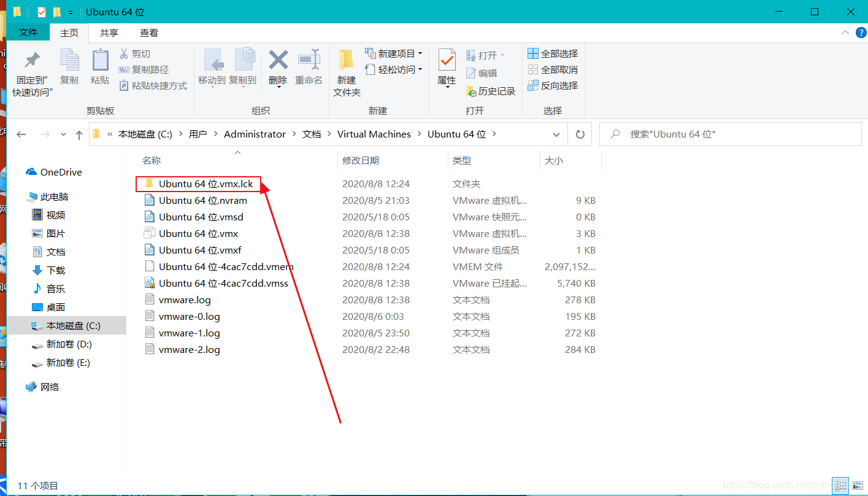This screenshot has height=496, width=868.
Task: Open the Move to (移动到) menu
Action: [212, 67]
